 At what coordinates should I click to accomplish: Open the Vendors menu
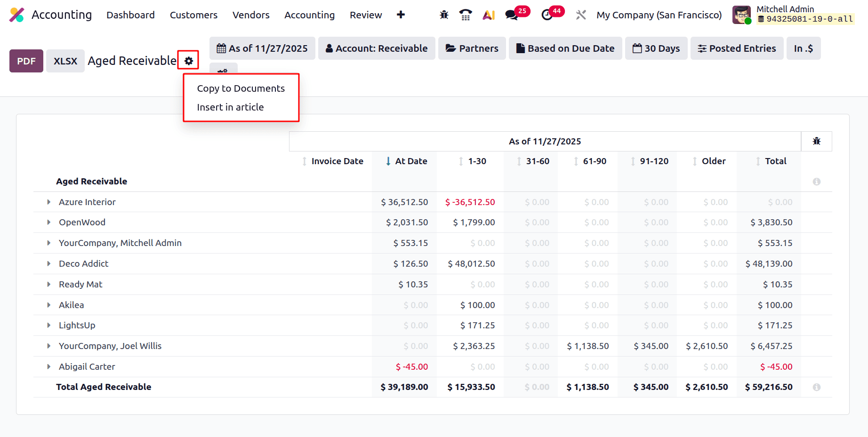pos(251,15)
